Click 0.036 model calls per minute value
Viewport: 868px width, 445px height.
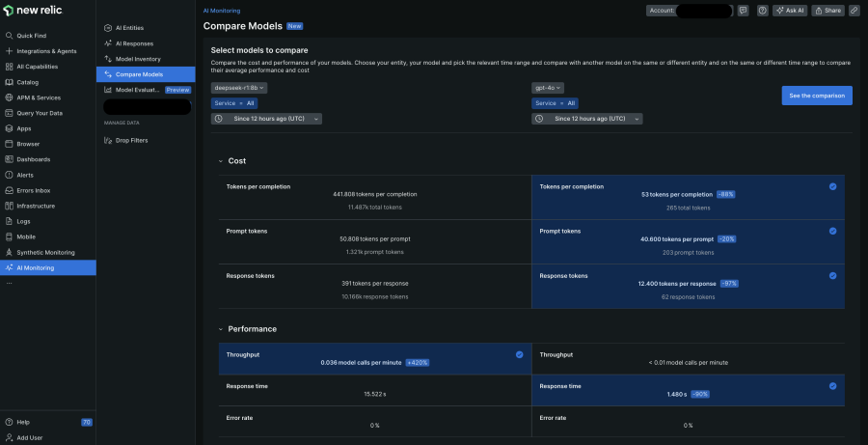pyautogui.click(x=361, y=362)
